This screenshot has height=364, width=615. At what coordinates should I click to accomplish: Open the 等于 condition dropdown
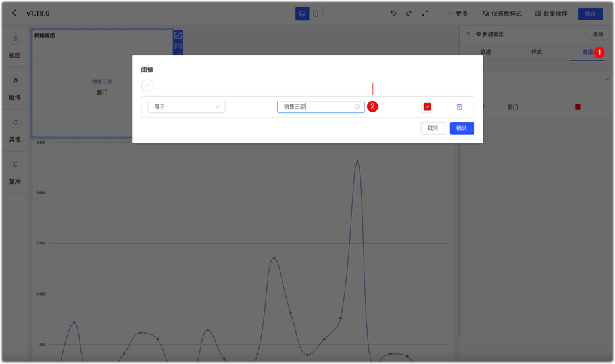tap(186, 106)
